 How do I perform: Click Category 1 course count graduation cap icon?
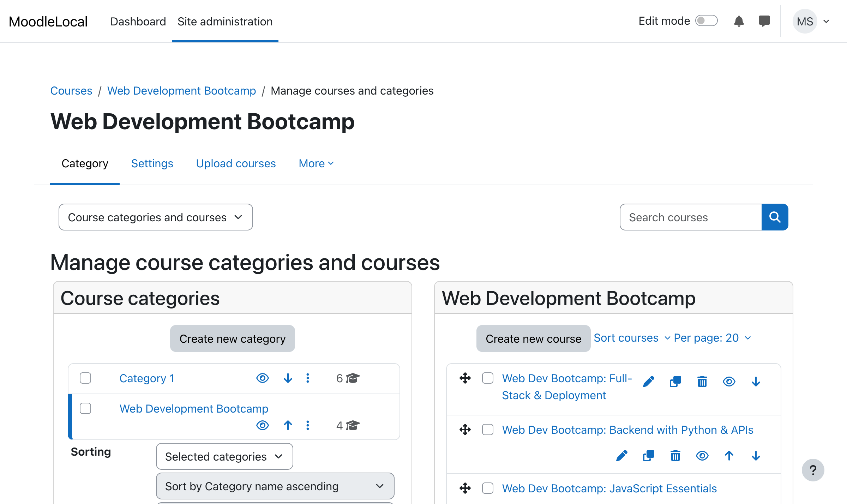353,378
